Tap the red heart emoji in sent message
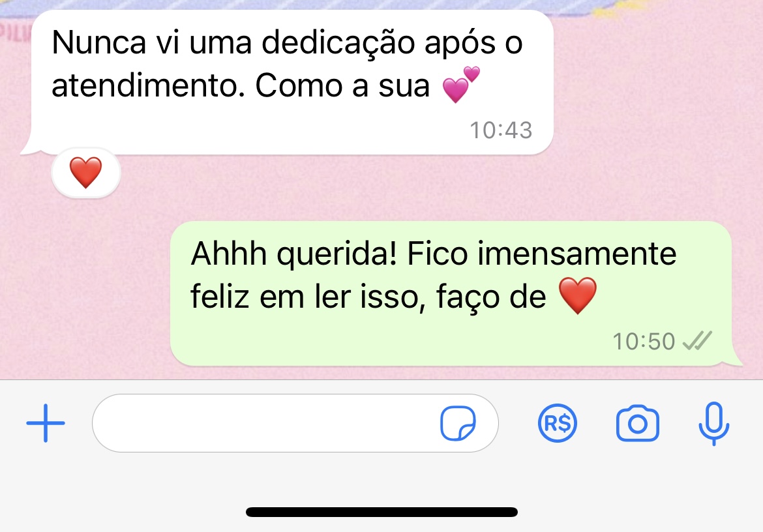763x532 pixels. 578,295
